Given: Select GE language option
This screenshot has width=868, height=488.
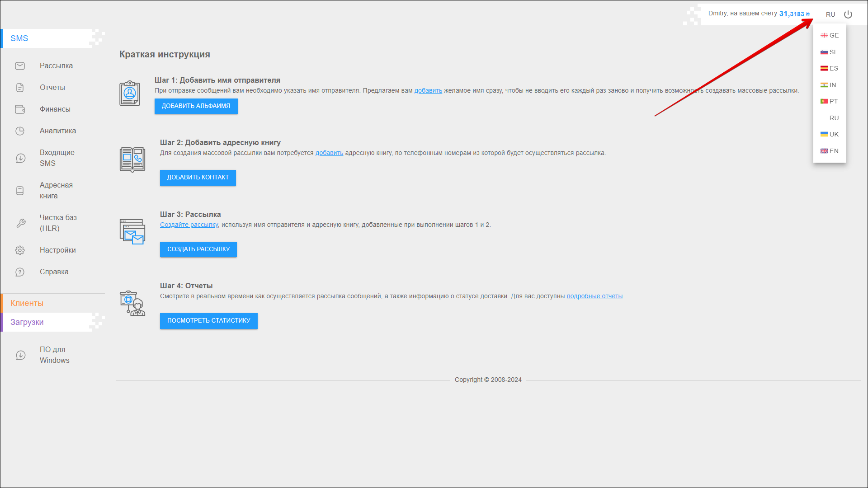Looking at the screenshot, I should point(830,35).
